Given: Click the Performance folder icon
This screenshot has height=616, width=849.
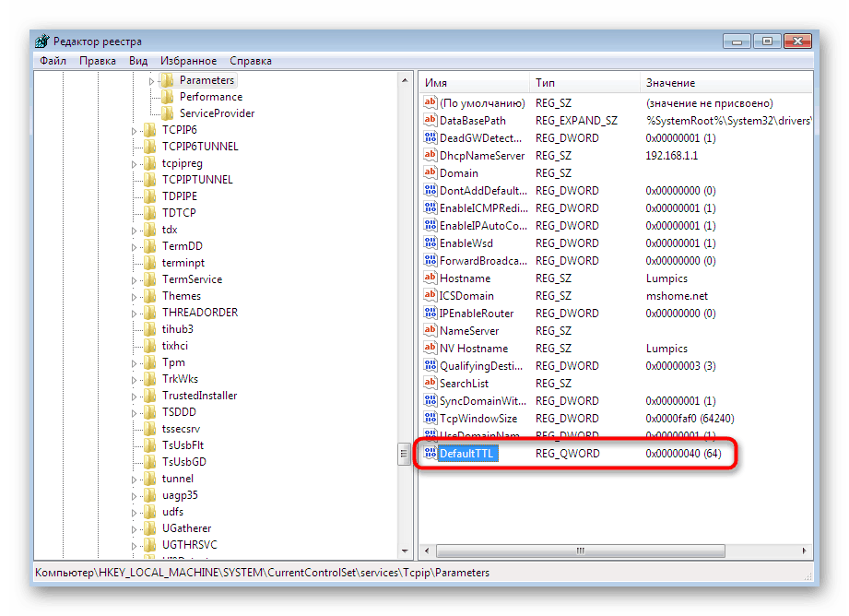Looking at the screenshot, I should click(167, 97).
